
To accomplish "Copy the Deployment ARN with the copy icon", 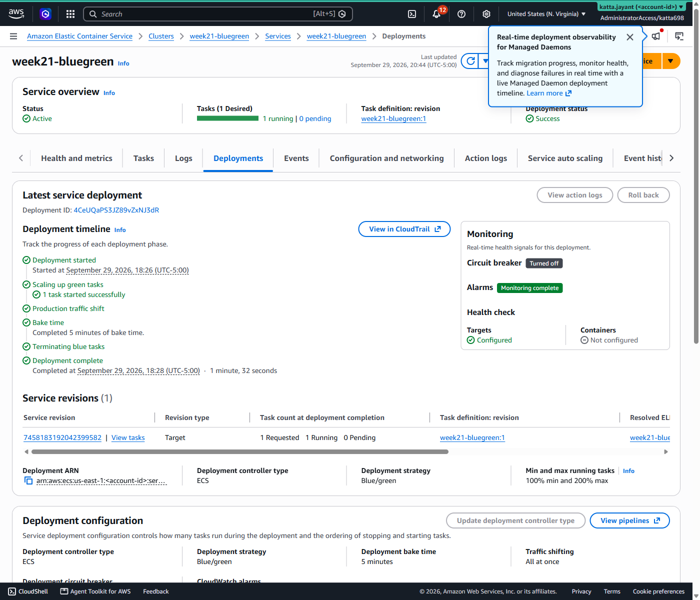I will coord(28,480).
